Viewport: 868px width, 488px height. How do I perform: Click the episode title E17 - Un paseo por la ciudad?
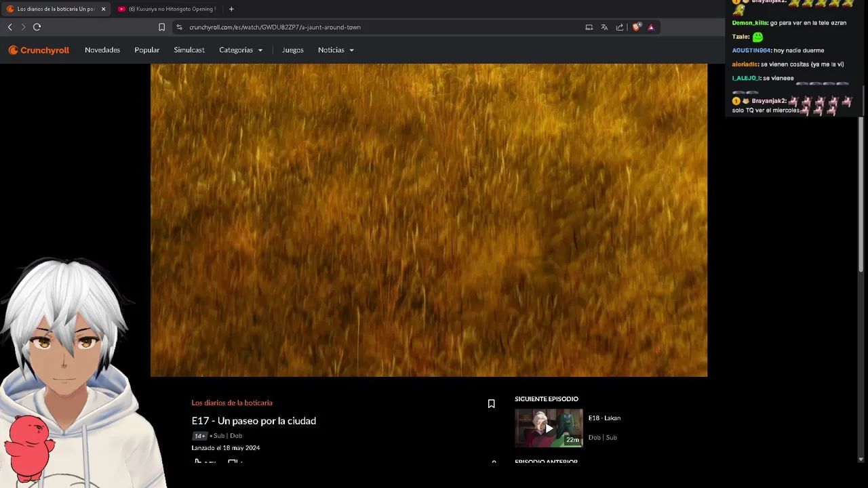pos(254,421)
